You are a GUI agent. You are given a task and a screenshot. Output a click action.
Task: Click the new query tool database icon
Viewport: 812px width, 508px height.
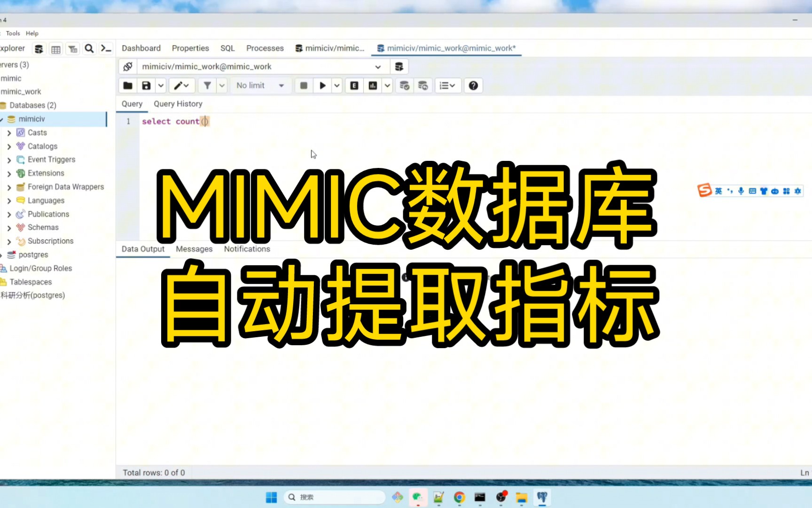(x=399, y=67)
